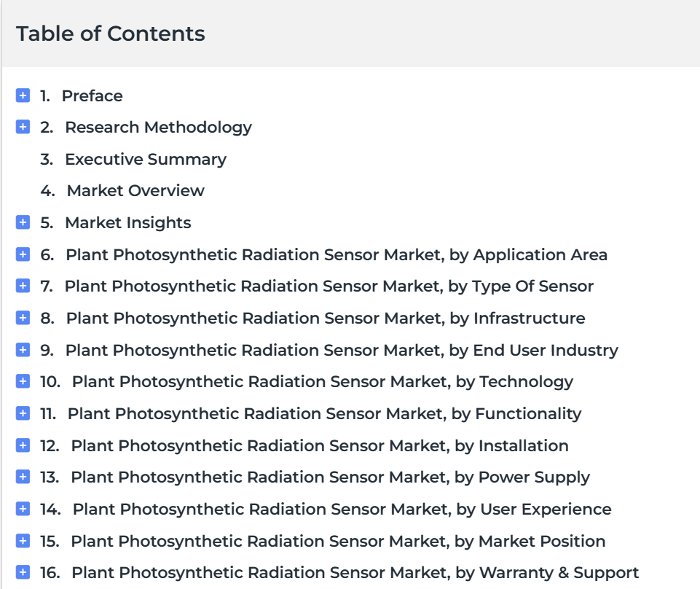Select the Preface text label
The image size is (700, 589).
[92, 95]
